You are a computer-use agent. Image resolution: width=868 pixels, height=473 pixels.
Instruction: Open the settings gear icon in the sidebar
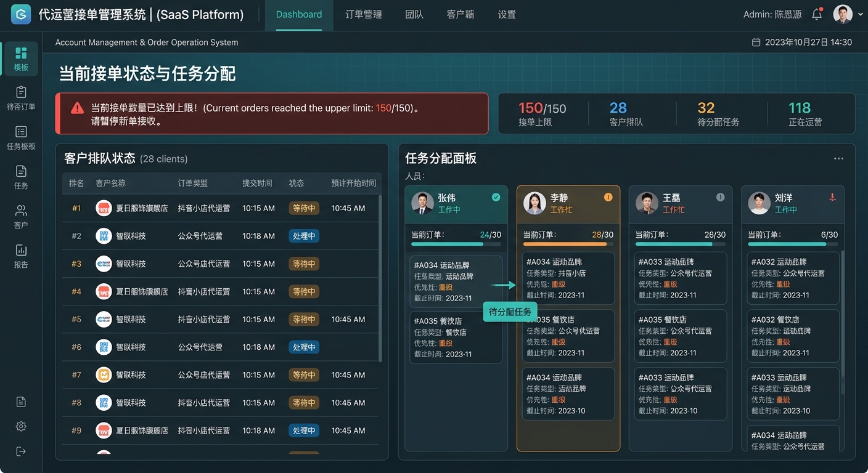point(20,426)
